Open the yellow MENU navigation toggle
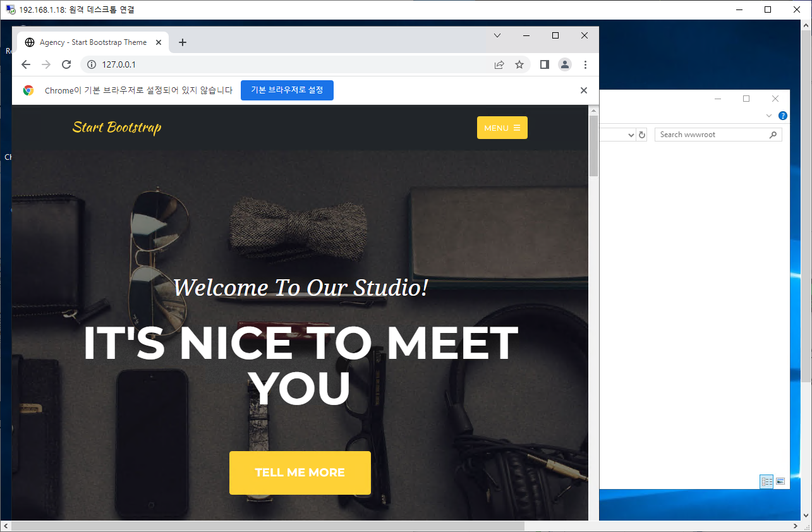The width and height of the screenshot is (812, 532). click(x=502, y=128)
